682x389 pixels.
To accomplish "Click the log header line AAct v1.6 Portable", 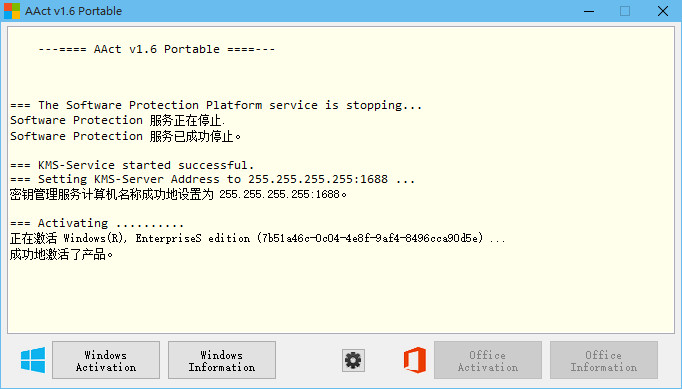I will tap(157, 49).
